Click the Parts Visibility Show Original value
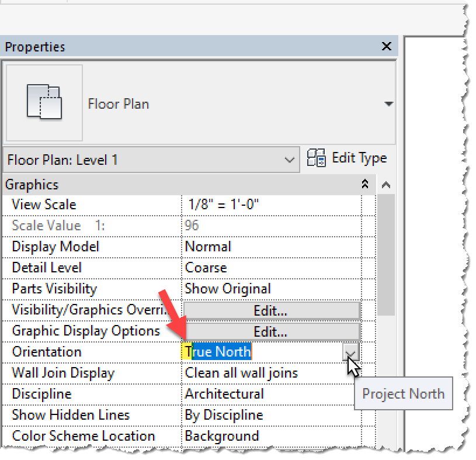This screenshot has width=476, height=460. (234, 288)
